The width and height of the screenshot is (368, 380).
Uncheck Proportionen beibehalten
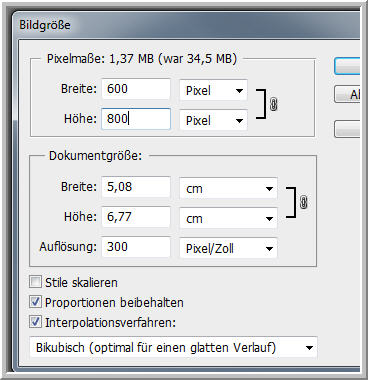click(x=35, y=302)
